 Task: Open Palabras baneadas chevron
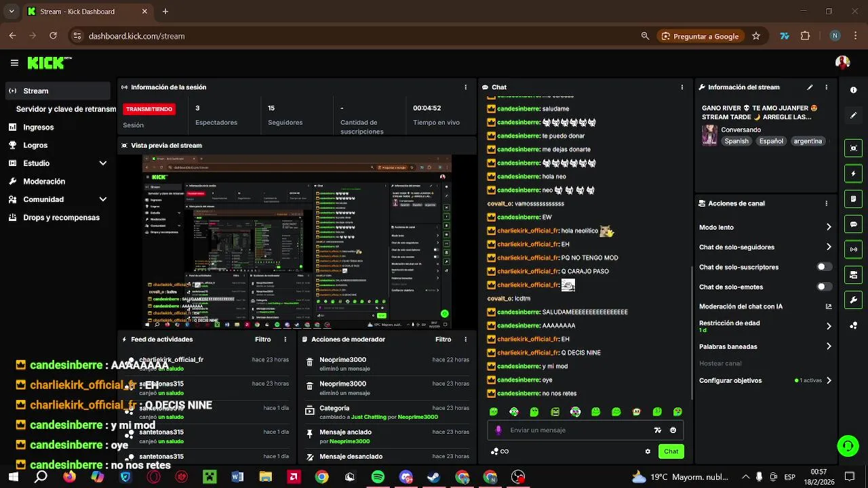click(x=828, y=346)
